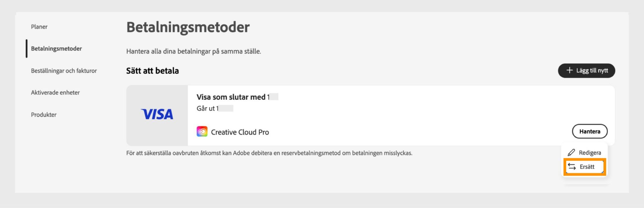Click the swap arrows icon beside Ersätt
Viewport: 644px width, 208px height.
572,167
